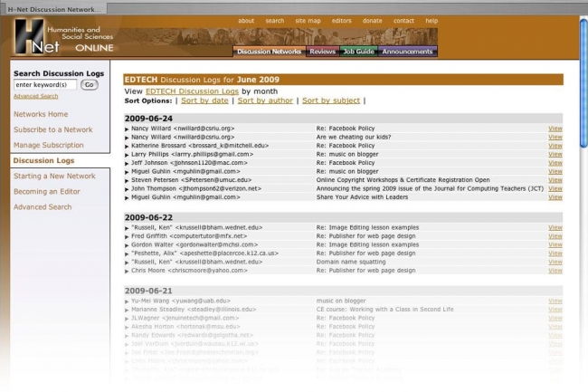Switch to the Reviews tab

[x=323, y=52]
